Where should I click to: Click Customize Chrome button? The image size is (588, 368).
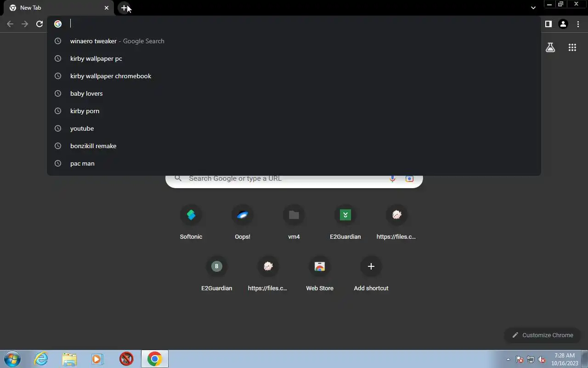[x=543, y=335]
